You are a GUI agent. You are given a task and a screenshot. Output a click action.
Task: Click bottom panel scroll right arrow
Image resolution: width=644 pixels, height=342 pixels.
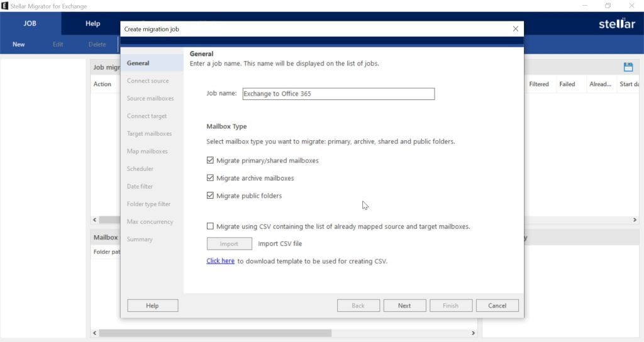click(473, 333)
